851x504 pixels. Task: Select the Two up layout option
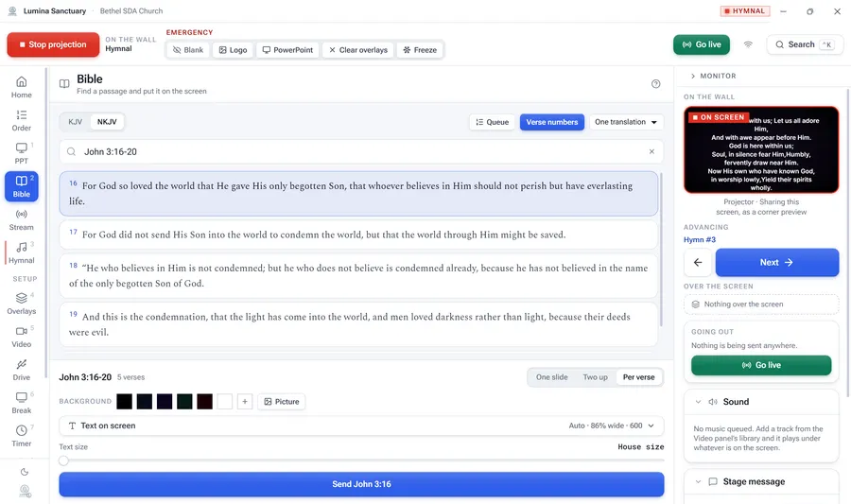[595, 377]
